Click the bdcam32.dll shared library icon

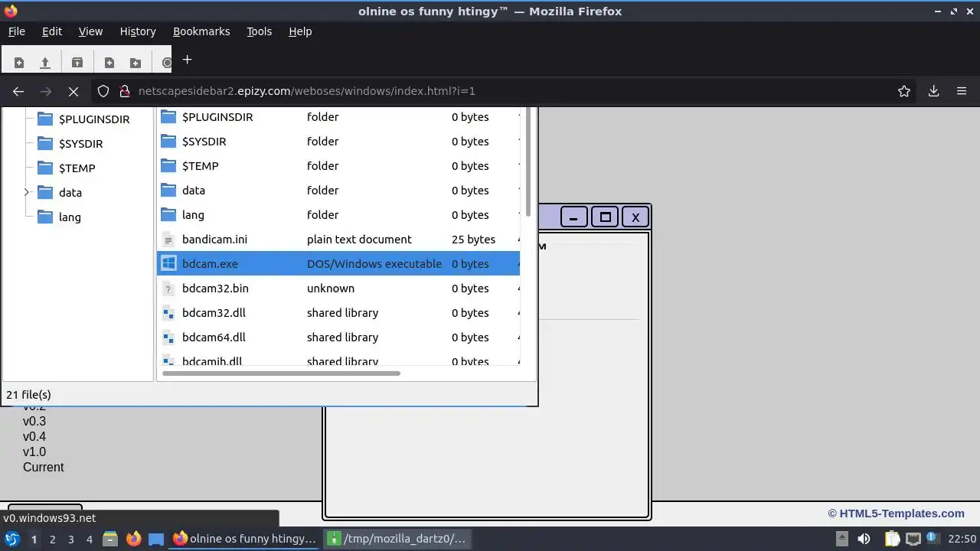(x=168, y=313)
